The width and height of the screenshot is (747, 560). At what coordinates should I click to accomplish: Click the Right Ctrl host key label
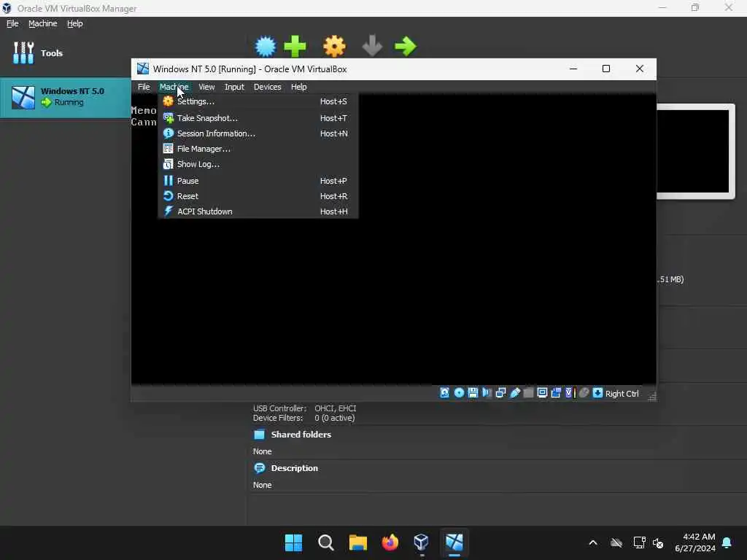(x=622, y=394)
